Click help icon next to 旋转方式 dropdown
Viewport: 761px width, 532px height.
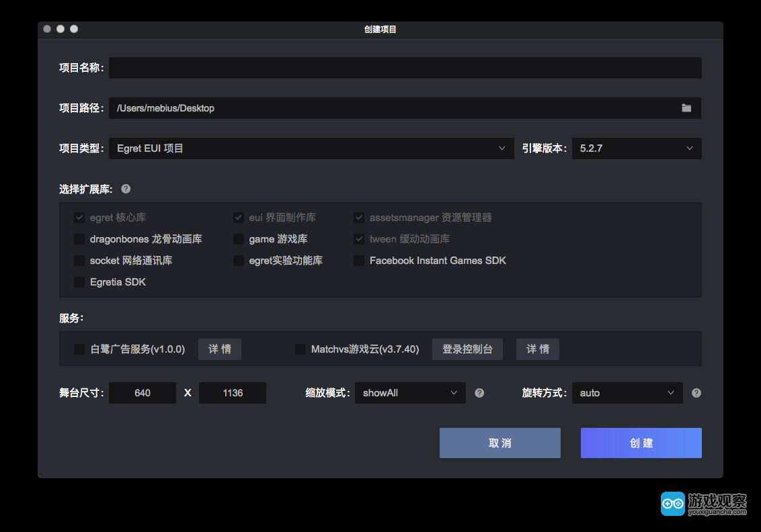tap(696, 393)
